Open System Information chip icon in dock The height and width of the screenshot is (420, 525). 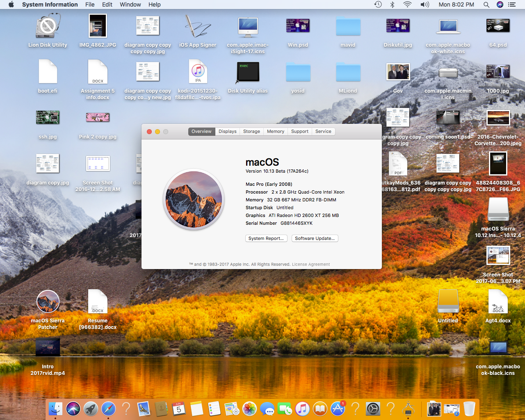point(408,409)
